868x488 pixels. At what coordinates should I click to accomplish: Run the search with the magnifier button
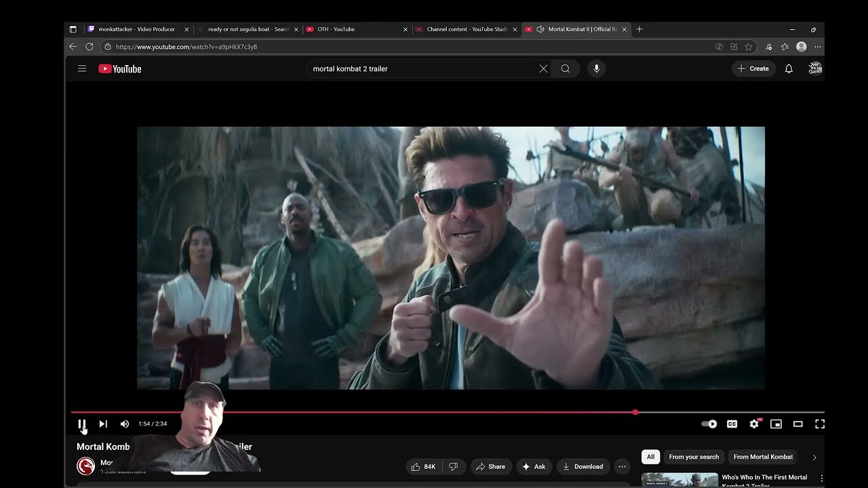point(566,68)
